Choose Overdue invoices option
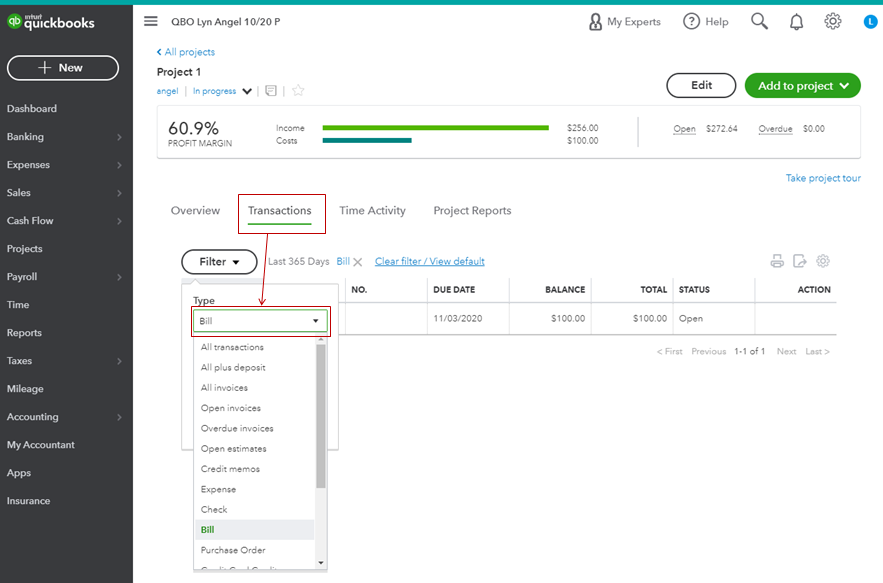The height and width of the screenshot is (583, 883). click(x=255, y=428)
